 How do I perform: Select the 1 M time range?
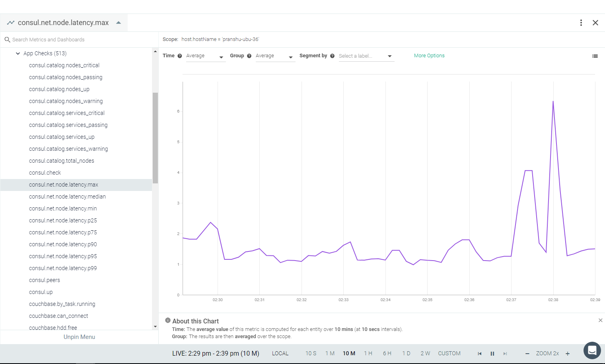tap(330, 353)
